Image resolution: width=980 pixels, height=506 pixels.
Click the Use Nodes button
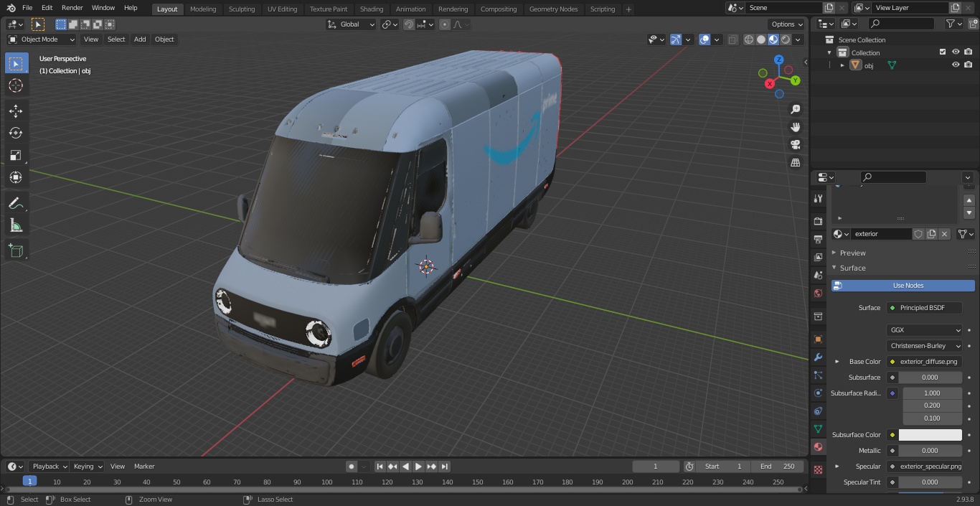tap(903, 286)
